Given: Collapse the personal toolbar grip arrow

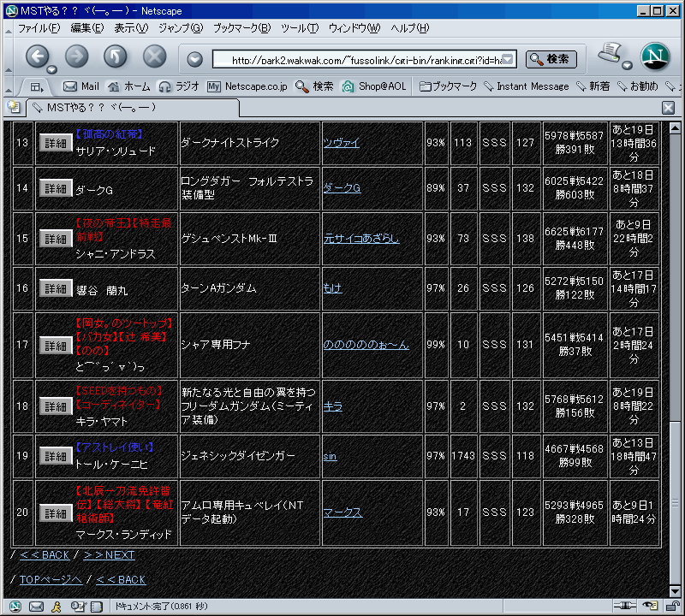Looking at the screenshot, I should pos(9,91).
